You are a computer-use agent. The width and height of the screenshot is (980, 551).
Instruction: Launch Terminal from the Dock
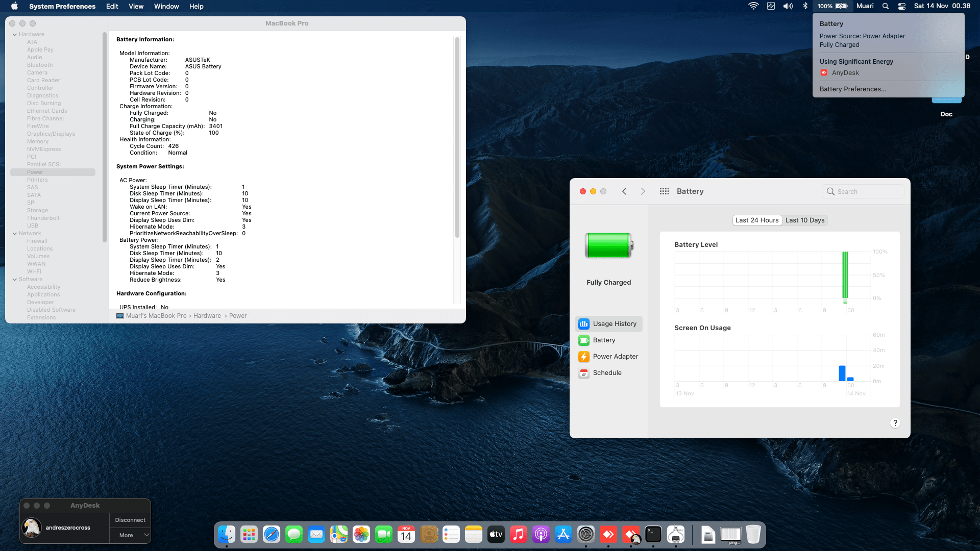[x=653, y=534]
